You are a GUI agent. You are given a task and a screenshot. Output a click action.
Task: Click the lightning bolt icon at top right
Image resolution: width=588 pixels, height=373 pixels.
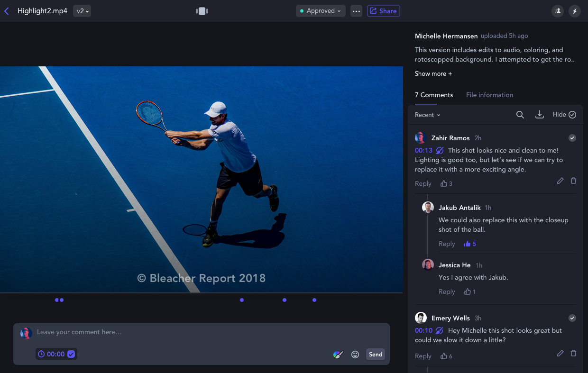coord(575,11)
